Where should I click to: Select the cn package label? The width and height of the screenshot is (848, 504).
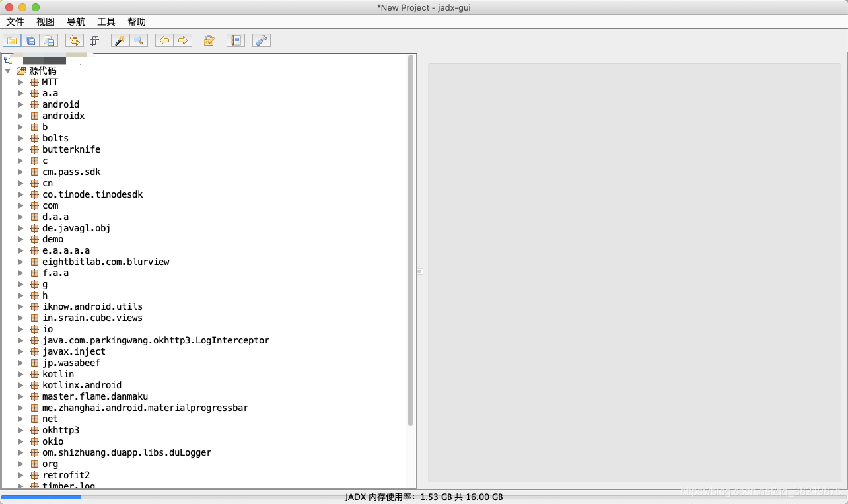tap(48, 183)
